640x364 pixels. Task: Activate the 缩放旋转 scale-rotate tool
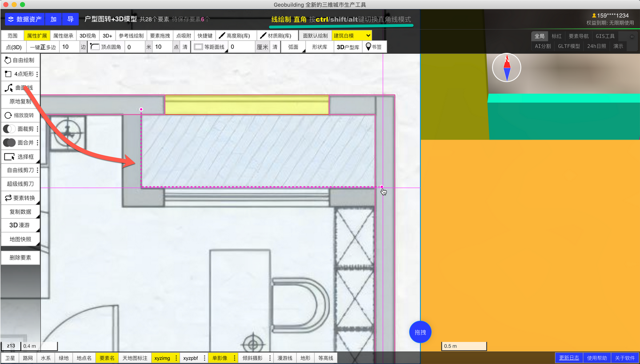tap(20, 115)
